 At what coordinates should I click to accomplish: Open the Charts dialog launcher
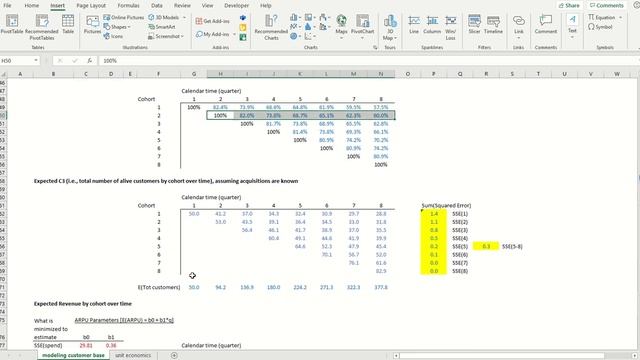click(375, 48)
